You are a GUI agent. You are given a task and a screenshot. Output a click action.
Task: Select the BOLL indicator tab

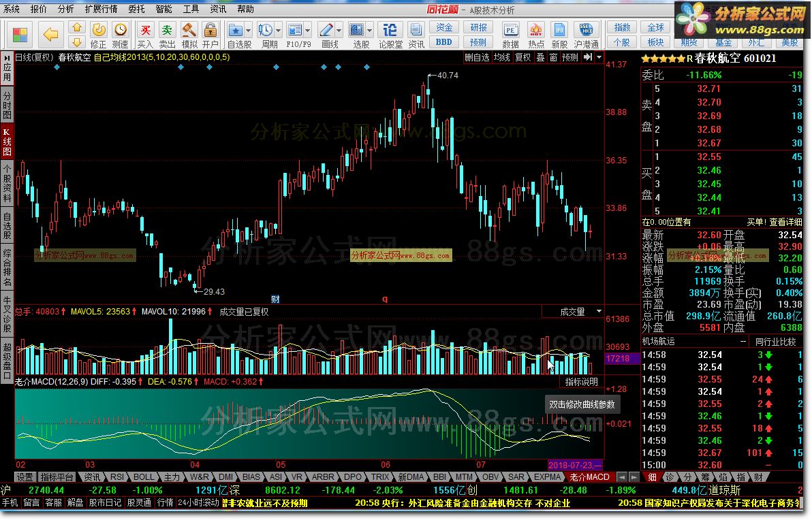144,477
